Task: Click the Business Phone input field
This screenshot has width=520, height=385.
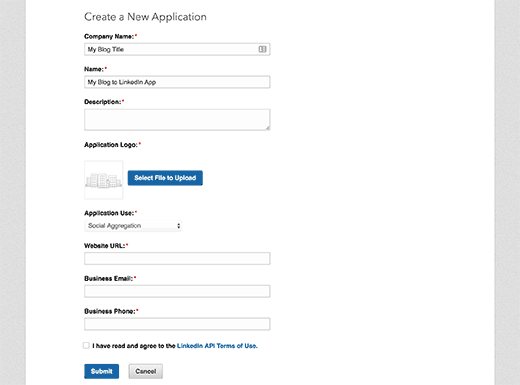Action: click(177, 324)
